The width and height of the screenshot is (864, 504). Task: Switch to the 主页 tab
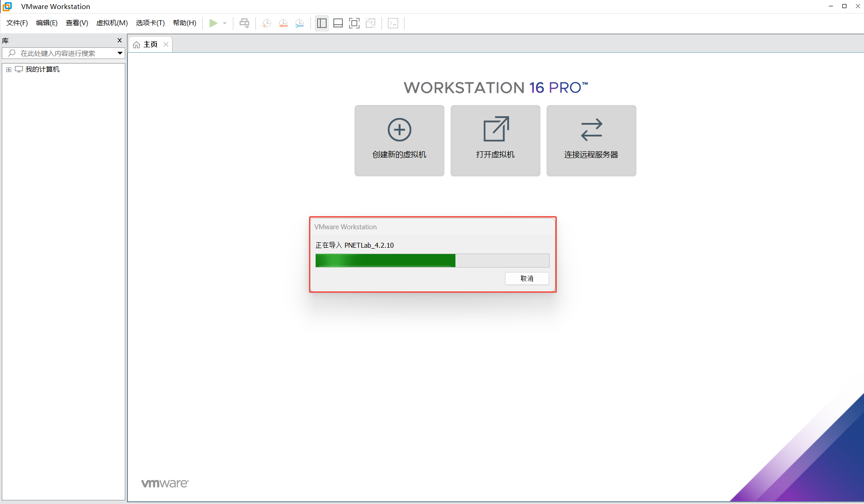[x=150, y=44]
